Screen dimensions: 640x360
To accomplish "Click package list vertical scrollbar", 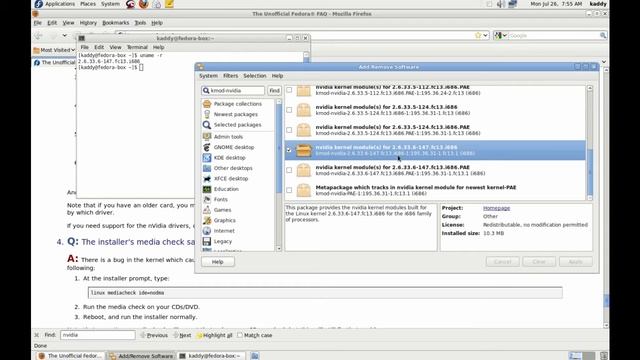I will tap(589, 143).
